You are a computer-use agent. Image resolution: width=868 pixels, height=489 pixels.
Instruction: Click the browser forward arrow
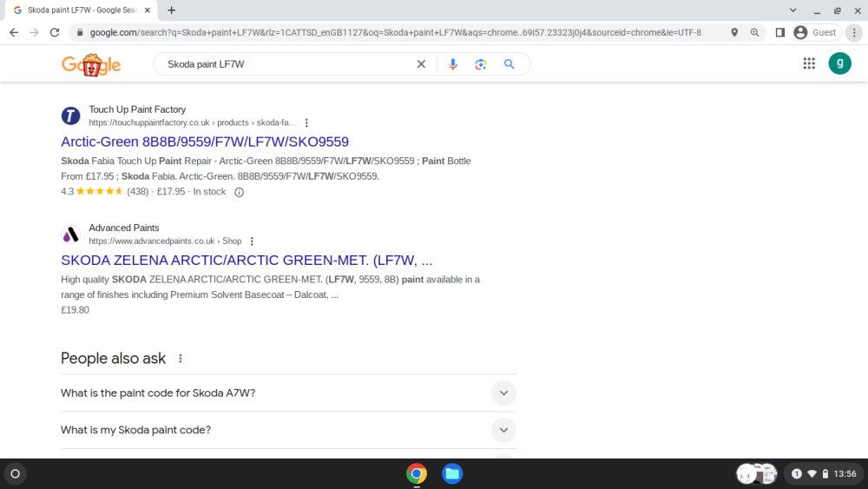click(35, 33)
